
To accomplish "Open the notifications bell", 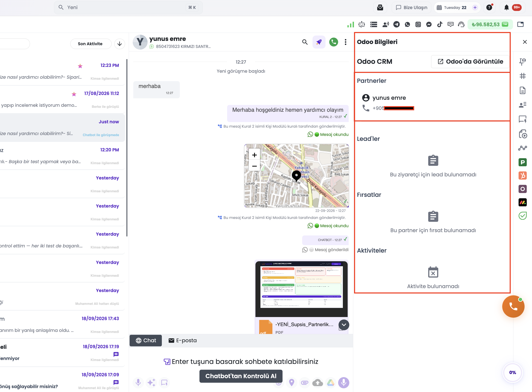I will 506,8.
